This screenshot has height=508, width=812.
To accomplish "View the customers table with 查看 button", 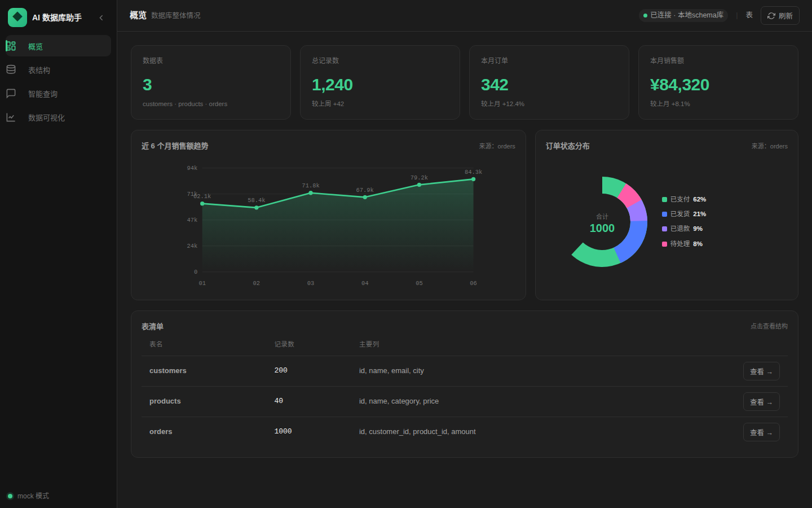I will (761, 371).
